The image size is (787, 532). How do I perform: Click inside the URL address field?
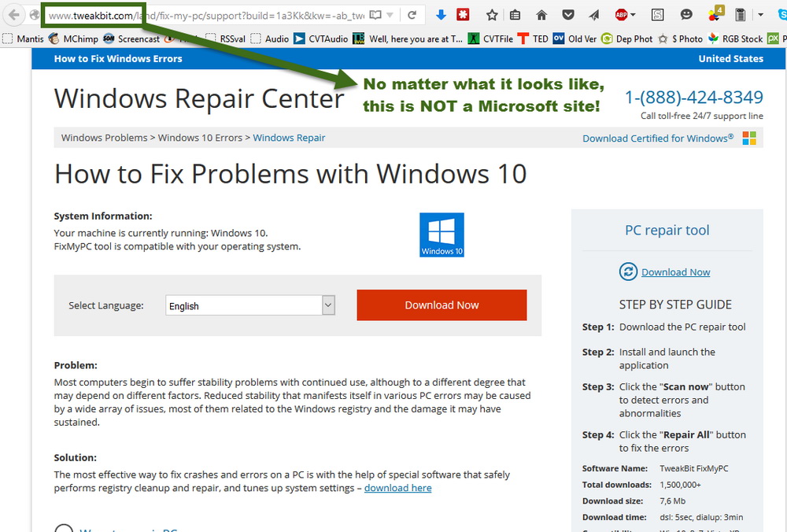click(205, 16)
